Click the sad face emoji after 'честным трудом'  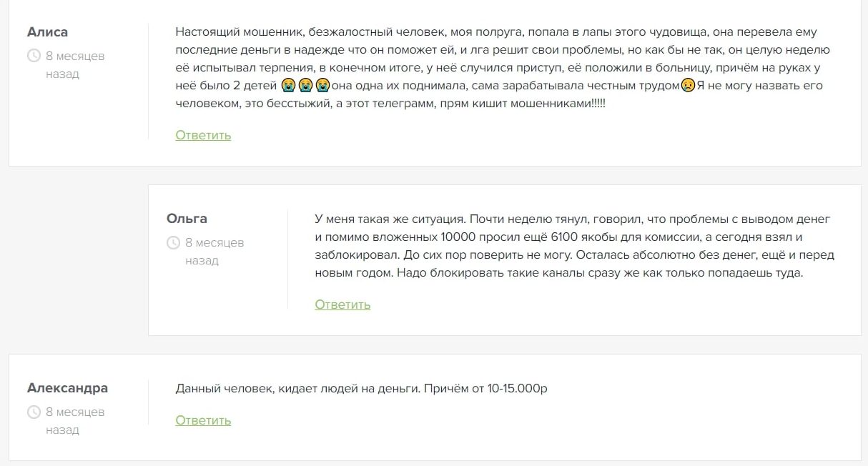click(x=688, y=86)
